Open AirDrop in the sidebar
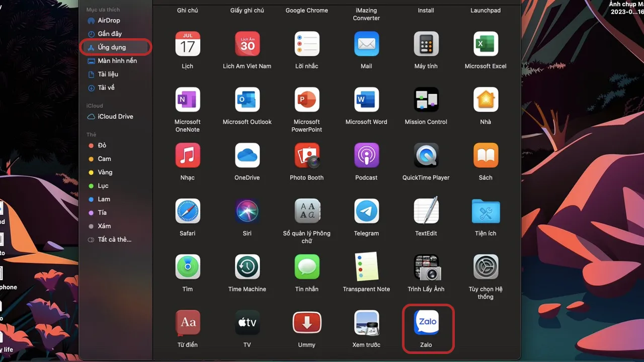644x362 pixels. tap(109, 21)
